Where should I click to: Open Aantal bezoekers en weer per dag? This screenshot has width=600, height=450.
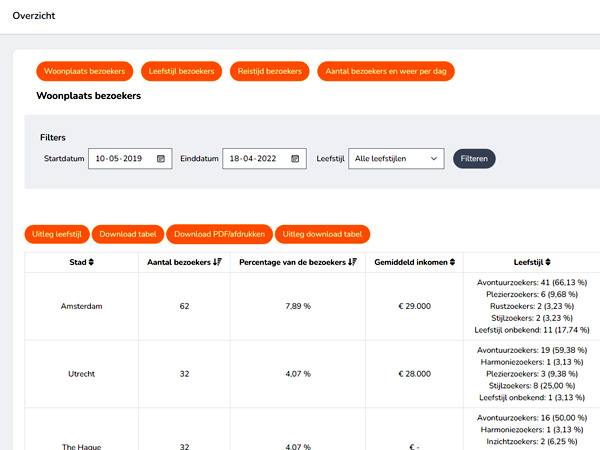click(386, 71)
